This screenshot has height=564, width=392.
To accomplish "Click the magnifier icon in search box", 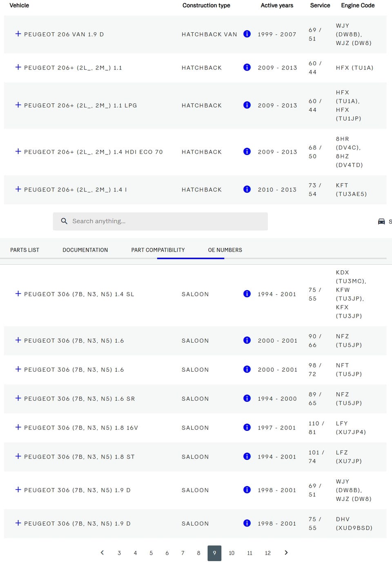I will 64,221.
